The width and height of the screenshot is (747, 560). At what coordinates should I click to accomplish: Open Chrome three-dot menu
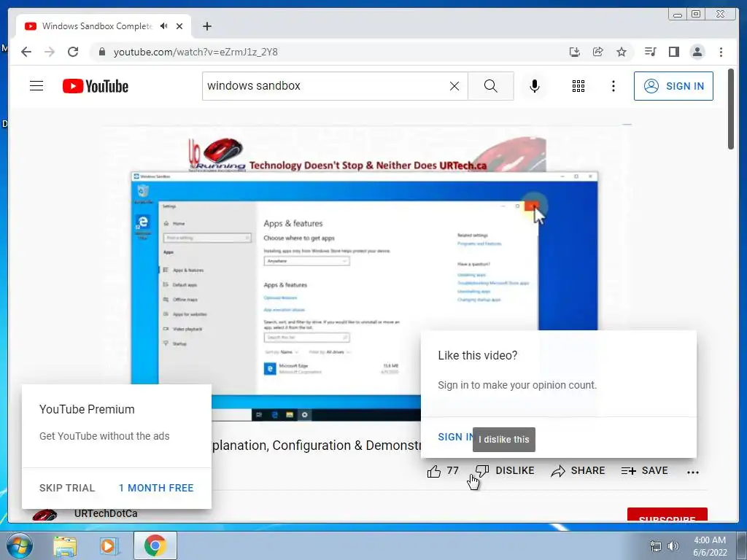[721, 52]
